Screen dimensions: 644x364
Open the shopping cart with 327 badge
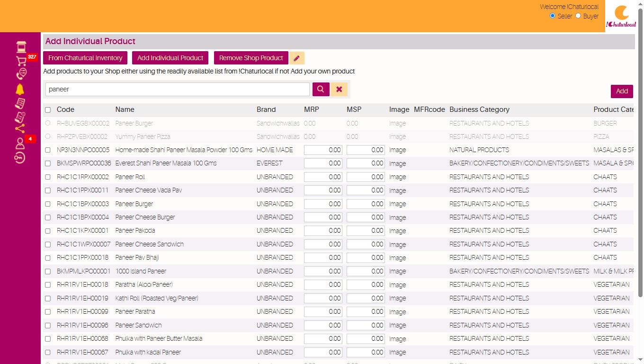(x=21, y=61)
